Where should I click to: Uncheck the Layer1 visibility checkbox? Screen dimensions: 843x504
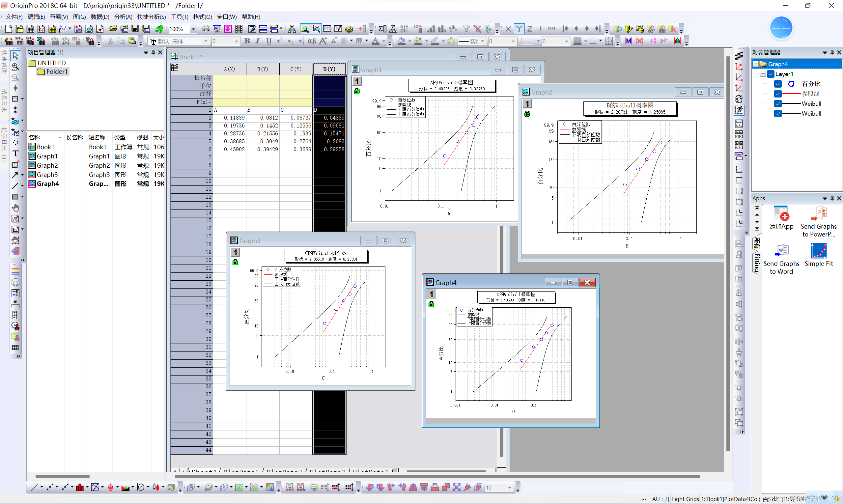pyautogui.click(x=771, y=74)
